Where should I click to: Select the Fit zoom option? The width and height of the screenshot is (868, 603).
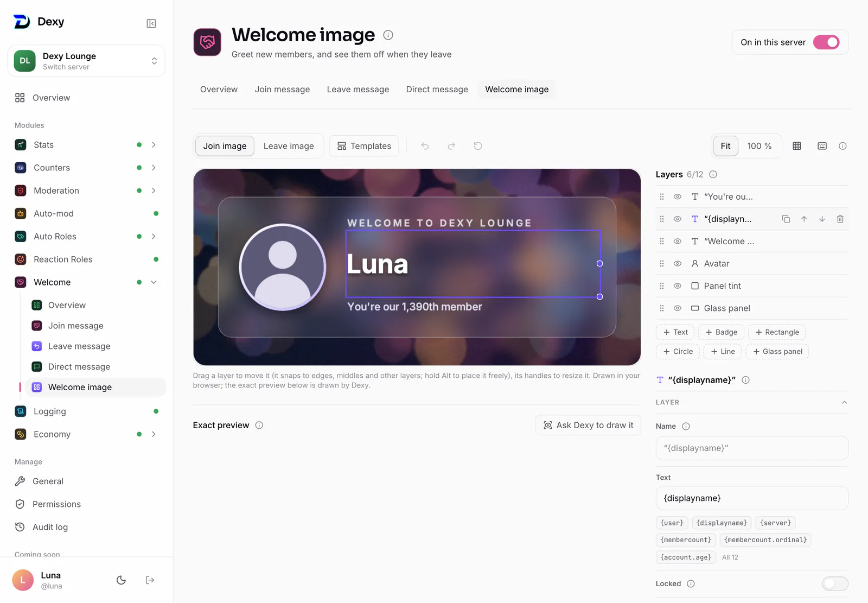tap(725, 146)
